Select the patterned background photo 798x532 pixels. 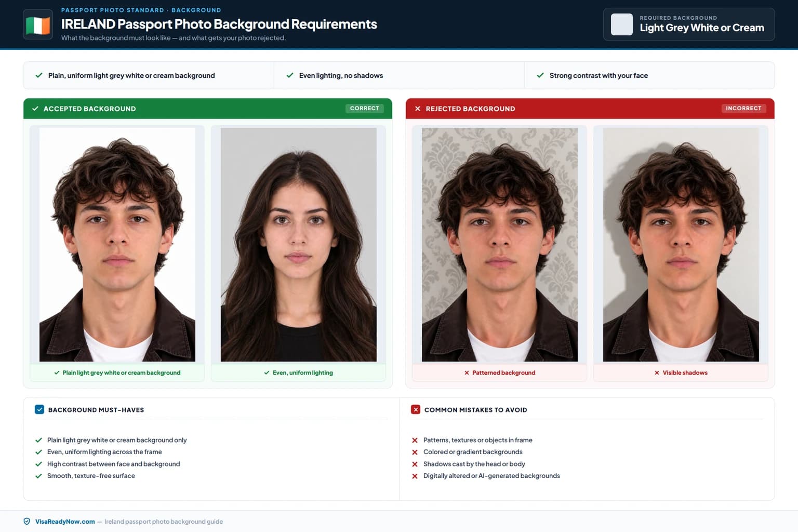point(500,245)
